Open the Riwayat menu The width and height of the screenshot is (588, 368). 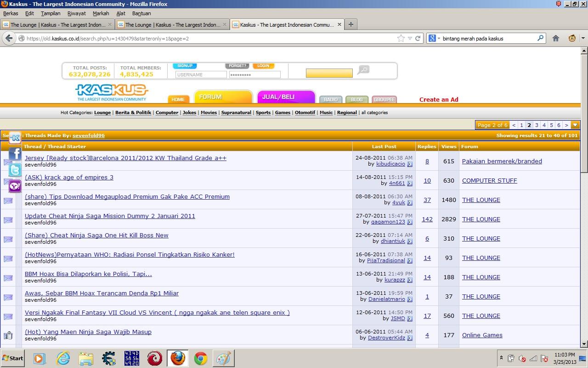click(77, 13)
